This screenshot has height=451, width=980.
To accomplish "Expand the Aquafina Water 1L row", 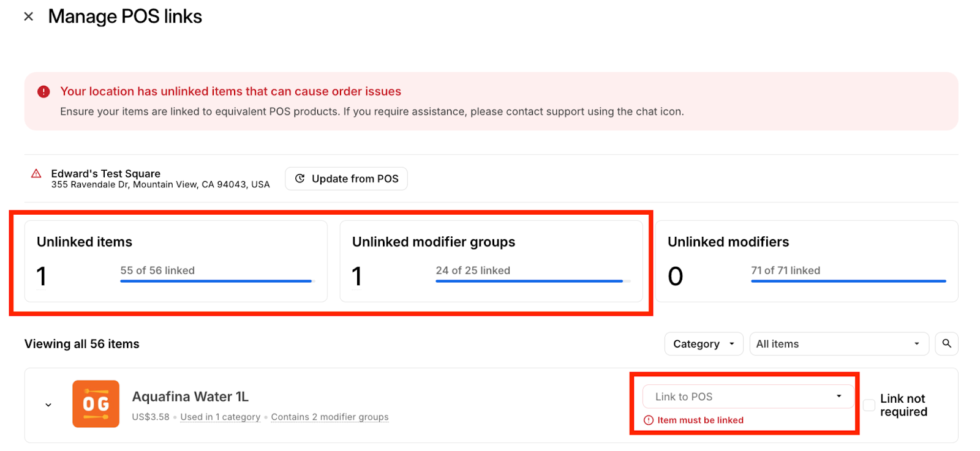I will pos(48,405).
